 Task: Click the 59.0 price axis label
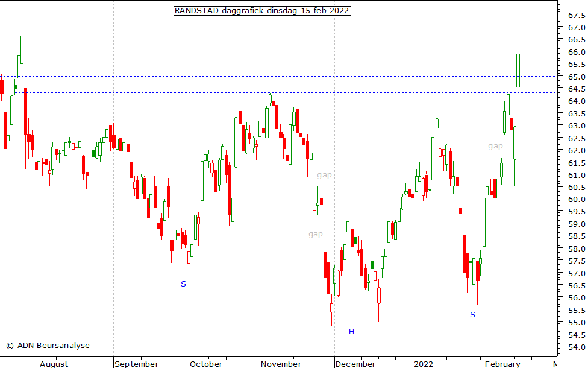click(577, 224)
